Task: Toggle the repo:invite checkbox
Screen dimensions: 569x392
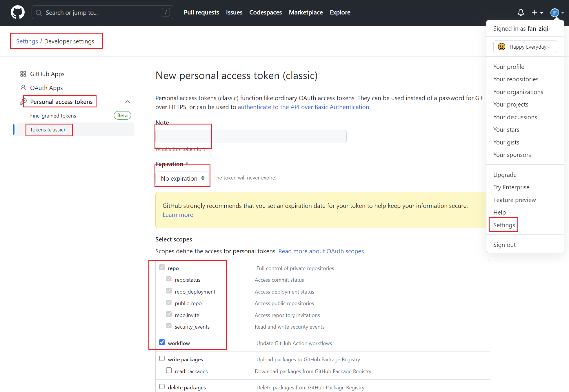Action: click(169, 314)
